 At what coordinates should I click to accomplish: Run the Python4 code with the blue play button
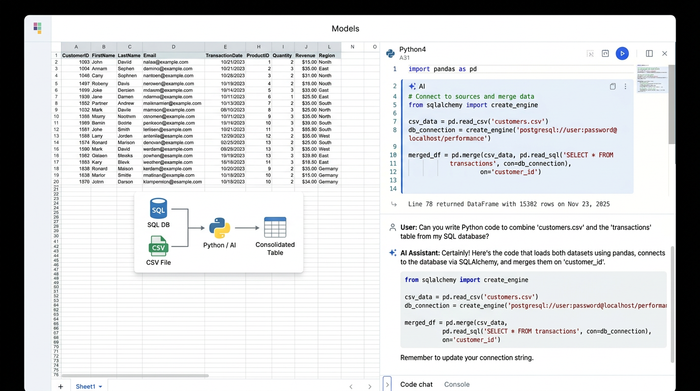622,54
